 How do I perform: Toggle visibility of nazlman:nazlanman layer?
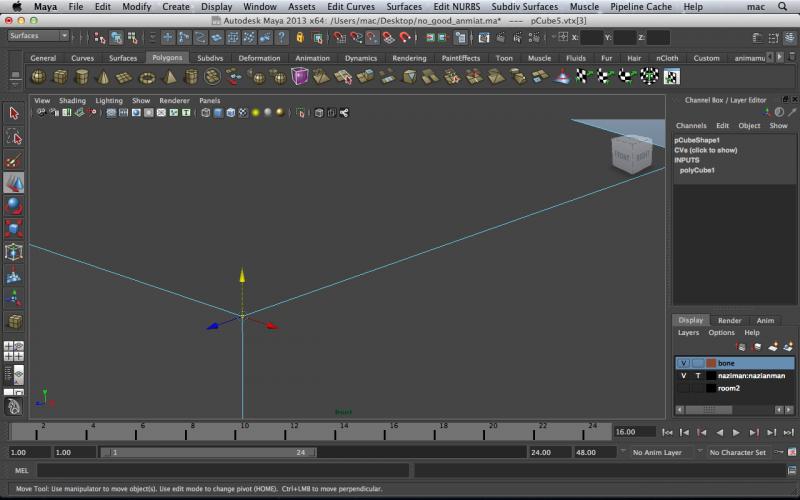[684, 376]
